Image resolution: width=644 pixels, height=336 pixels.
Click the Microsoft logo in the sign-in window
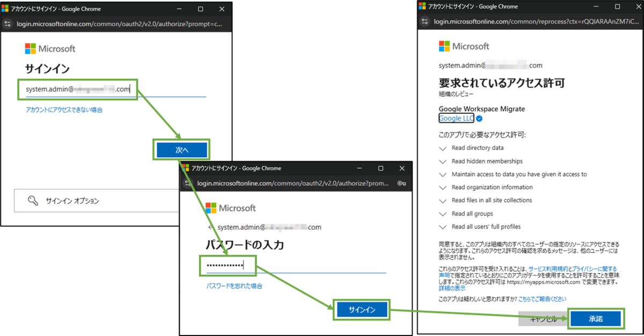point(50,49)
